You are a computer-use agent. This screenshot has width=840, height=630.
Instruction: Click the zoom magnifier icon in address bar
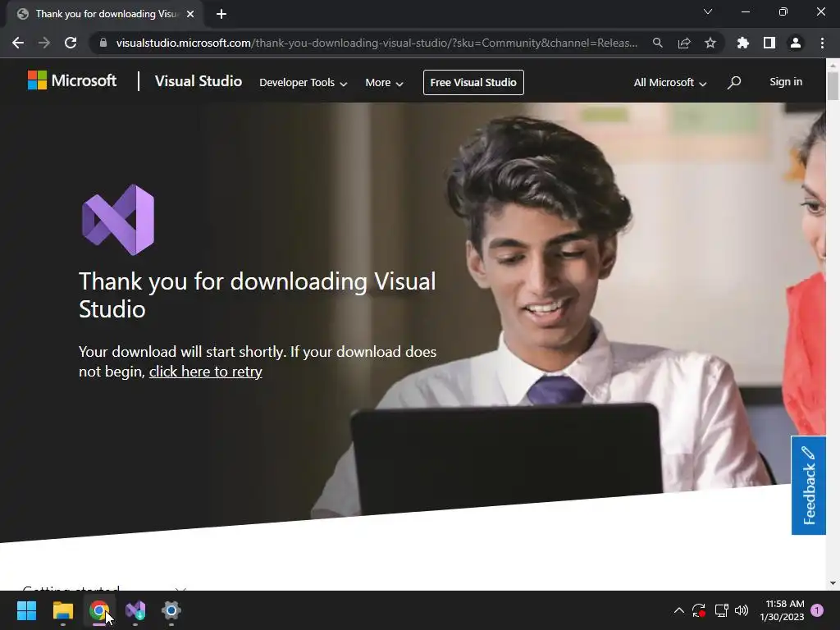(x=658, y=43)
